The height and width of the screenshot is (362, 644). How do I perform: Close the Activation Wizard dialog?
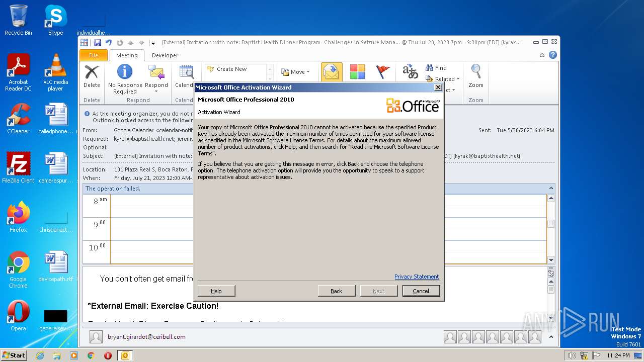point(438,87)
